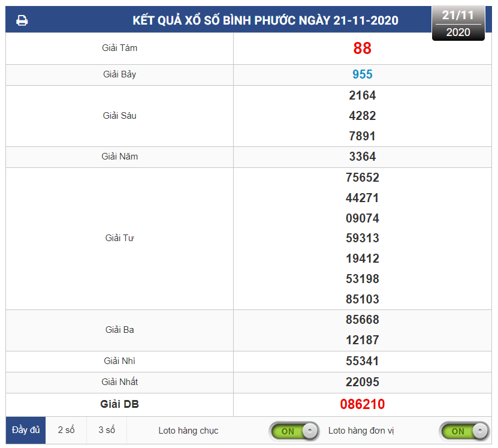The height and width of the screenshot is (448, 498).
Task: Click the 21/11 2020 date badge
Action: tap(458, 24)
